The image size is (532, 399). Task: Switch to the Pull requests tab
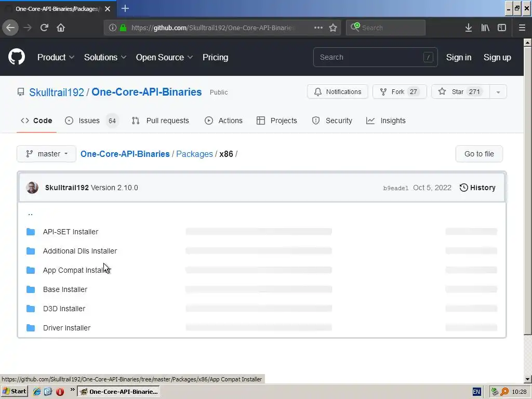[160, 121]
